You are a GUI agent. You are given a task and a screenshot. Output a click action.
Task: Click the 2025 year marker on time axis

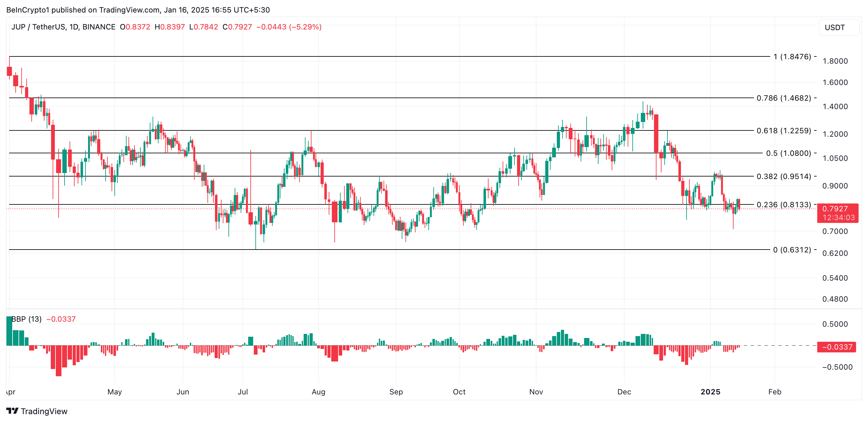click(x=710, y=392)
